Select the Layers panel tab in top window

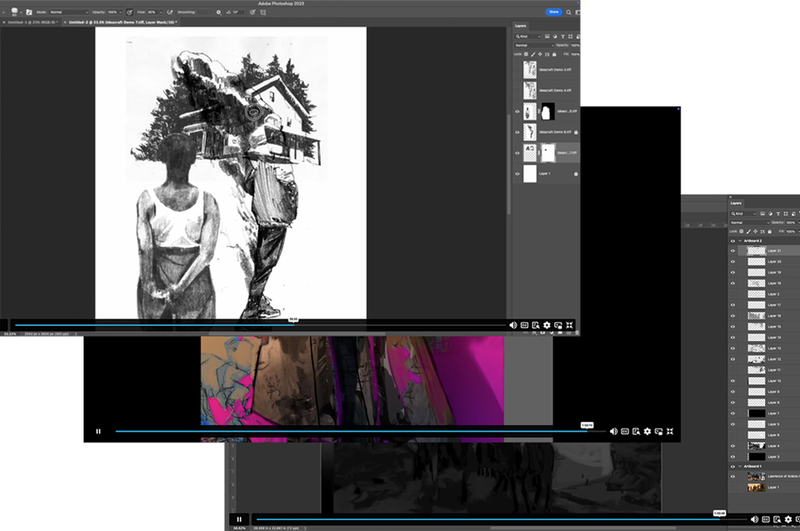coord(522,28)
